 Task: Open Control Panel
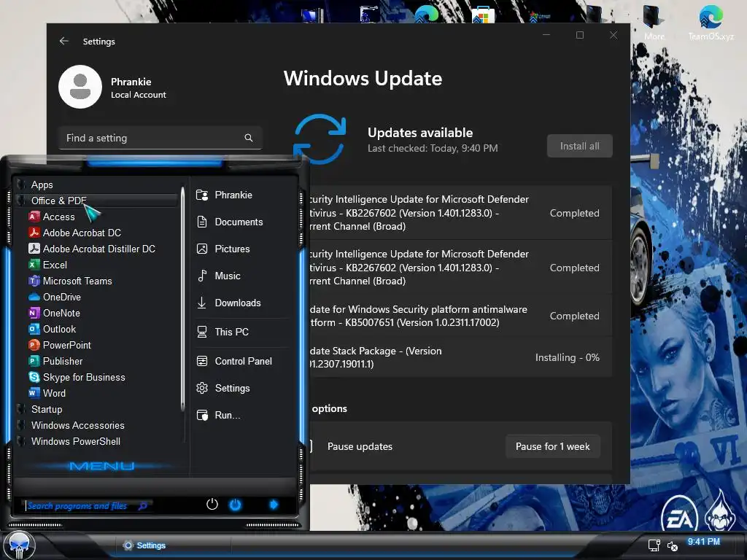(x=234, y=361)
